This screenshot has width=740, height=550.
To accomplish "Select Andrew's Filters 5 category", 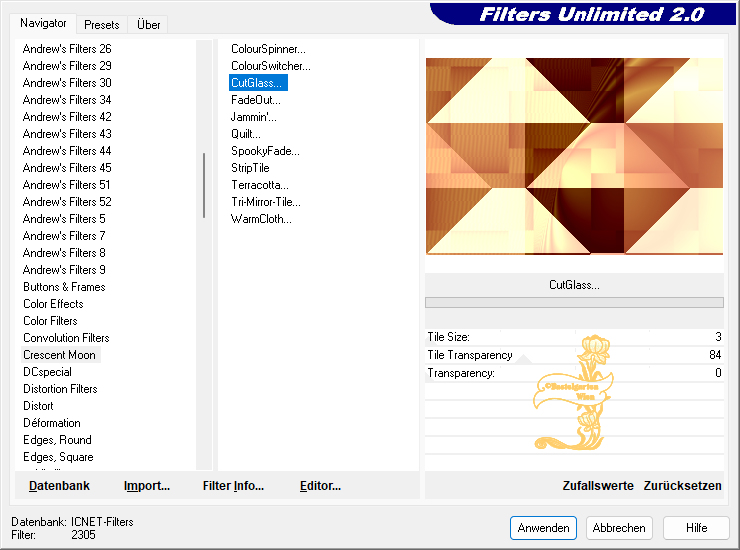I will click(64, 219).
